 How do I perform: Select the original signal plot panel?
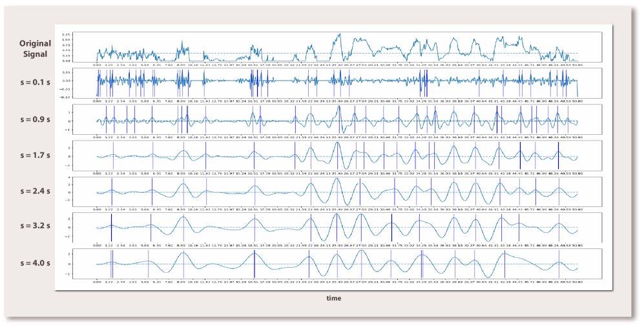336,47
